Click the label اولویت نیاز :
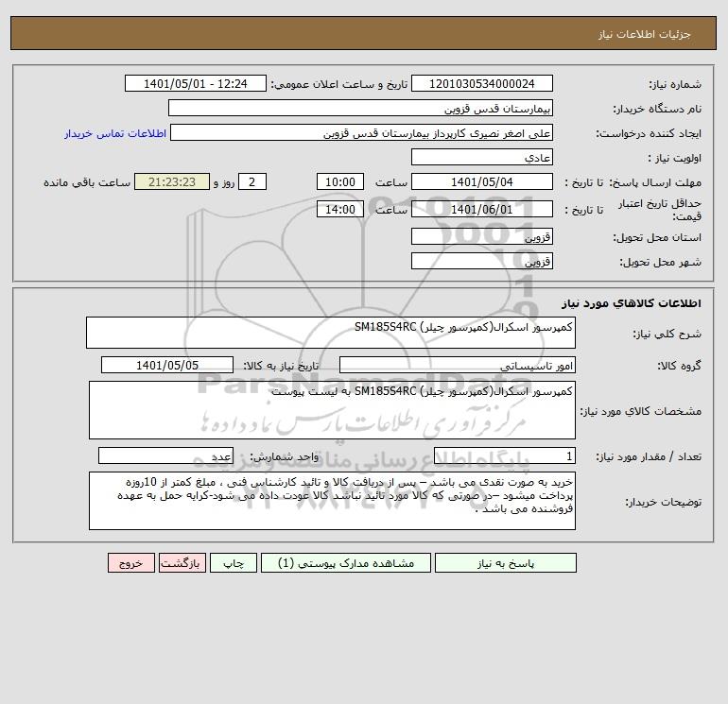This screenshot has width=728, height=704. pos(675,158)
